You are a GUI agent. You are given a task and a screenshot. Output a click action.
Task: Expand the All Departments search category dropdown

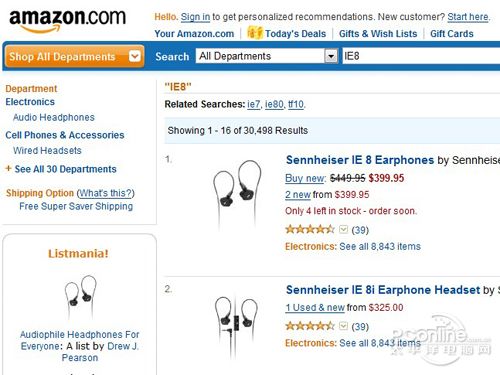(331, 56)
